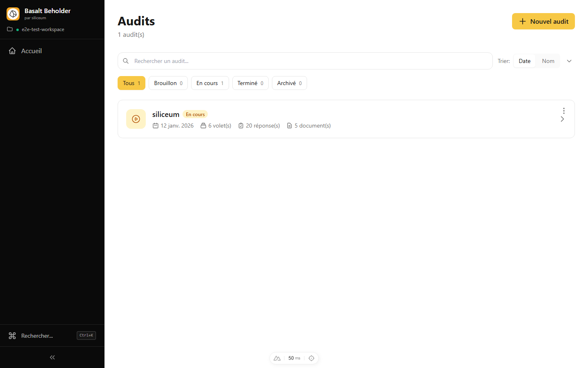Select the Archivé filter tab

(x=290, y=83)
